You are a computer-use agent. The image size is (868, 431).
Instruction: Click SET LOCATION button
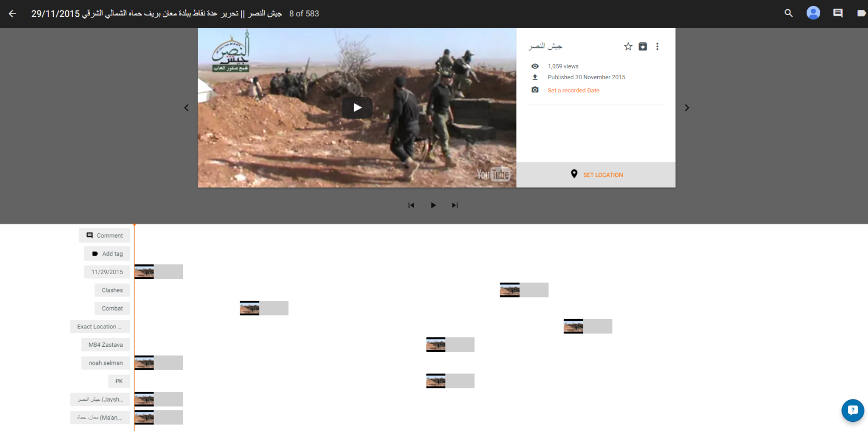point(596,175)
